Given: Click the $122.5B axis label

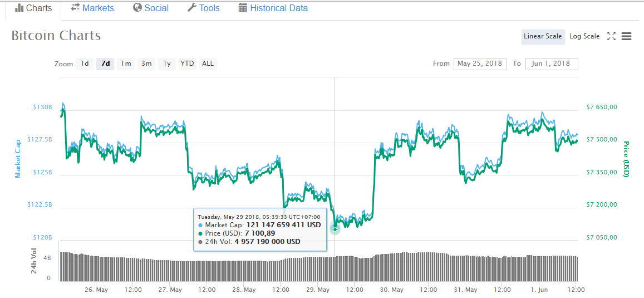Looking at the screenshot, I should click(40, 204).
